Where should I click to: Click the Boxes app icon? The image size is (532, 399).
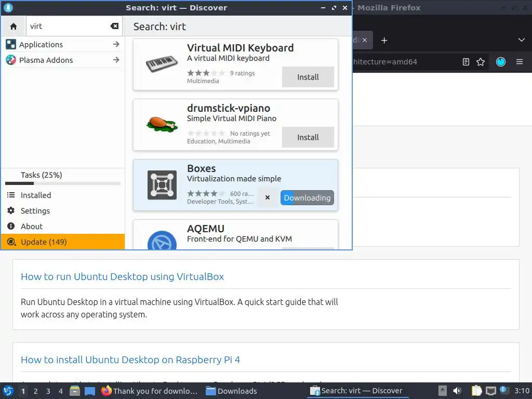coord(162,185)
